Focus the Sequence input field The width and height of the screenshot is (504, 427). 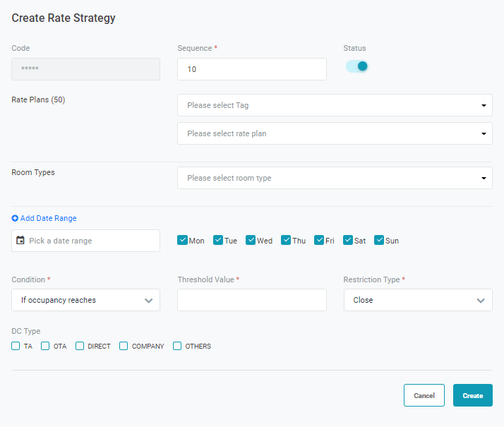[252, 69]
